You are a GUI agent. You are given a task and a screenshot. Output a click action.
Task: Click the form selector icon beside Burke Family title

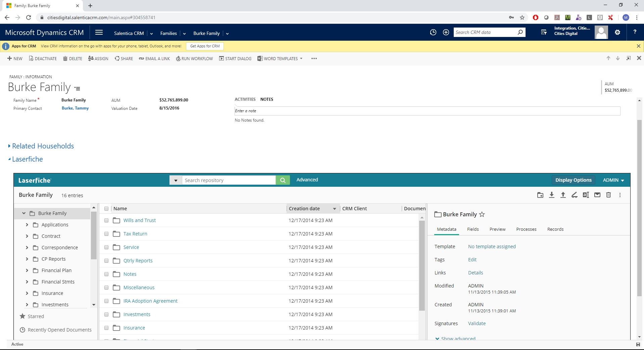[77, 89]
